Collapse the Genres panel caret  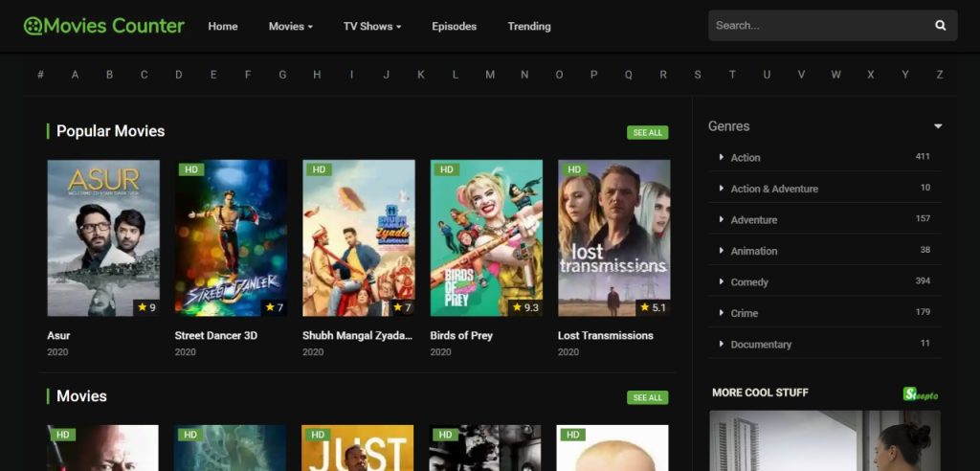tap(938, 126)
